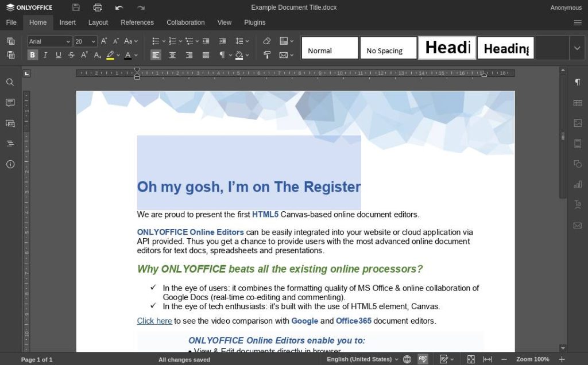Screen dimensions: 588x365
Task: Set document language via globe icon
Action: point(407,359)
